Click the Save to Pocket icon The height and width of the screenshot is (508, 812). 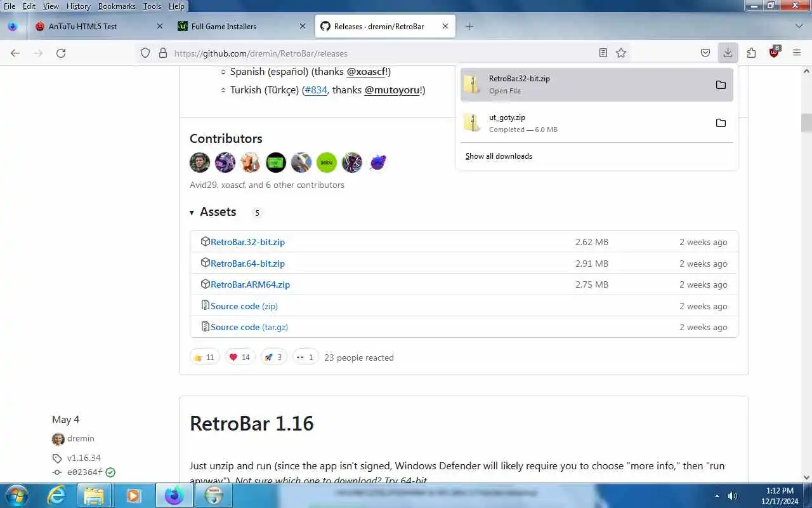705,53
